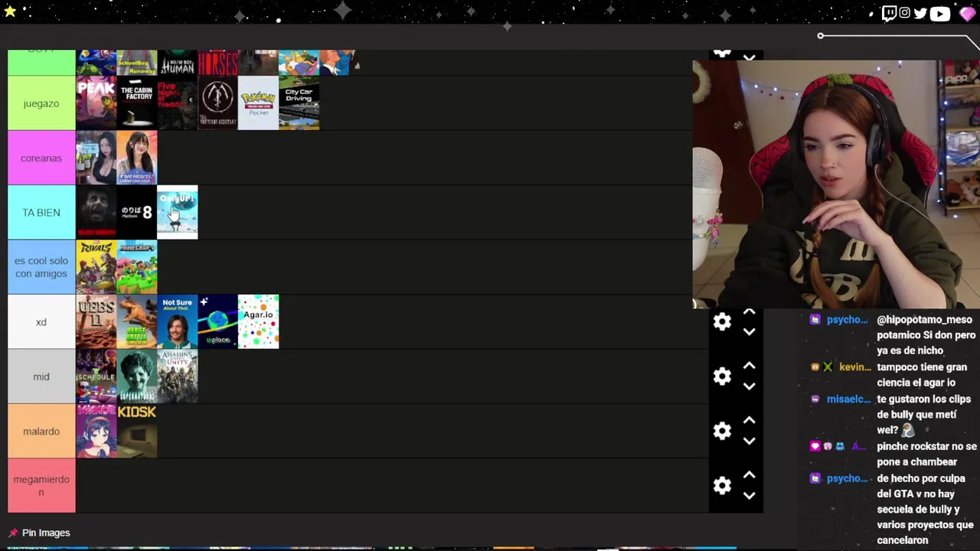The width and height of the screenshot is (980, 551).
Task: Select the Platform 8 game tile
Action: click(x=136, y=212)
